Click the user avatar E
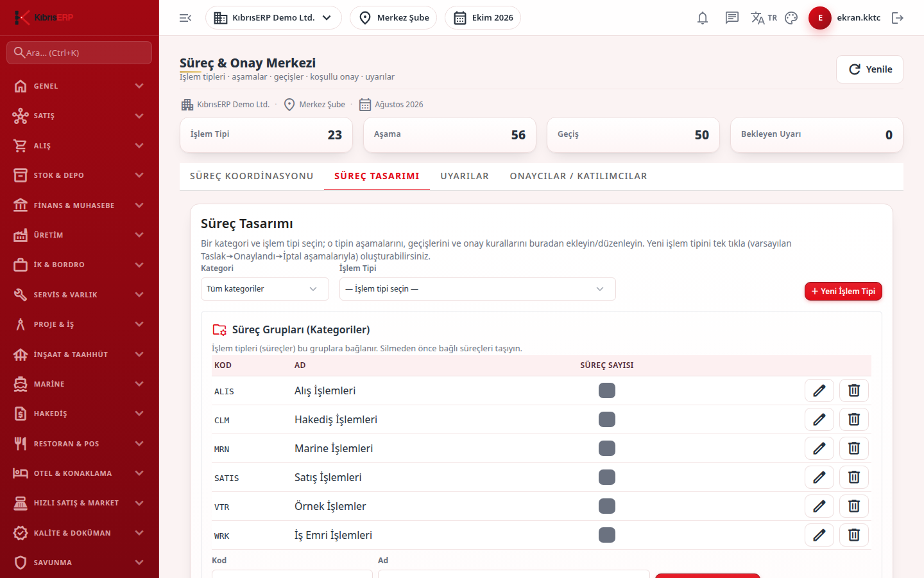Screen dimensions: 924x578 pyautogui.click(x=820, y=18)
